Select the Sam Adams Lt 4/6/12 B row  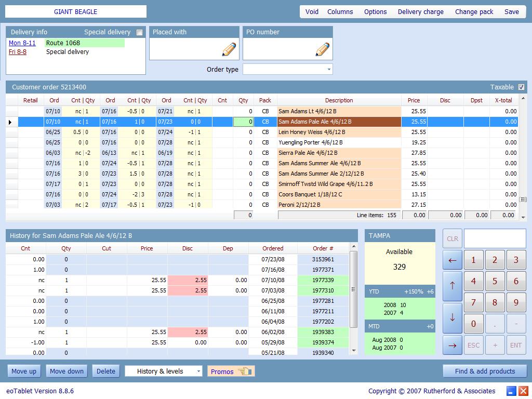click(x=262, y=111)
